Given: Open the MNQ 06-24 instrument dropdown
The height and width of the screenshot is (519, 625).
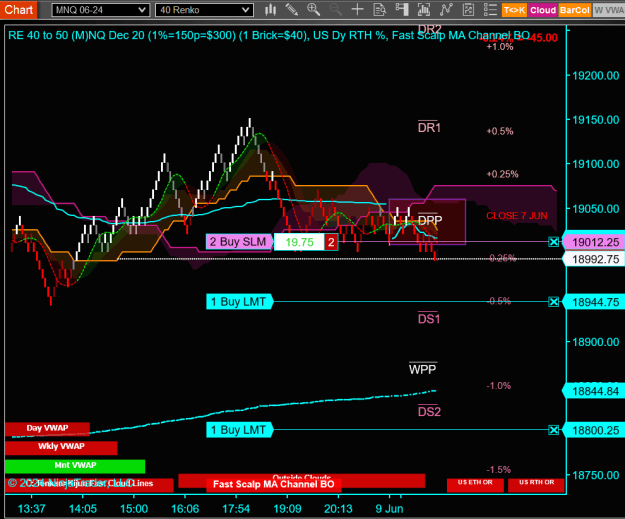Looking at the screenshot, I should click(100, 10).
